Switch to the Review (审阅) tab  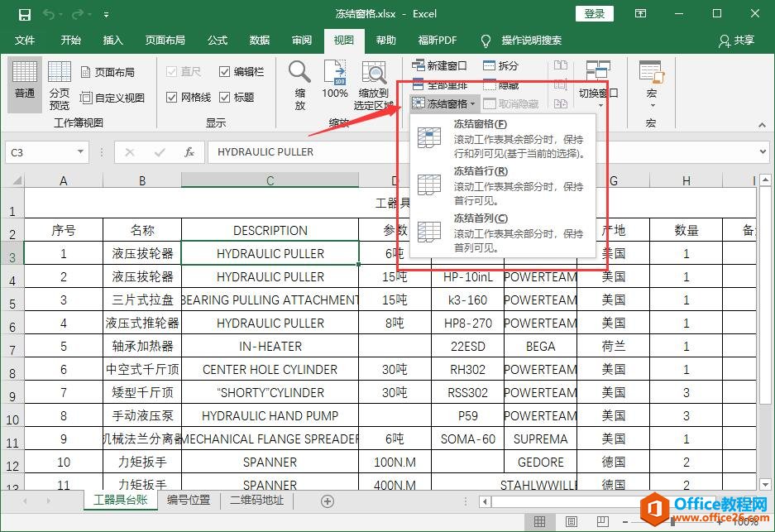tap(302, 41)
